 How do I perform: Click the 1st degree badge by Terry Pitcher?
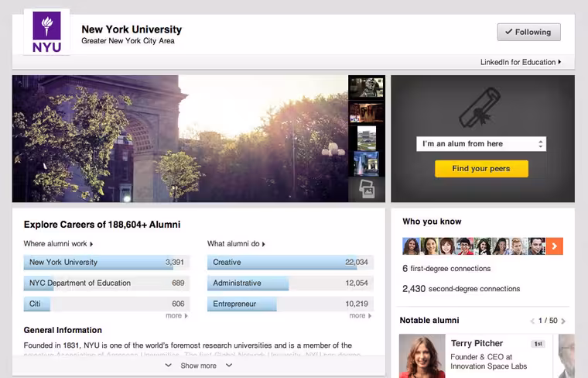click(x=538, y=344)
